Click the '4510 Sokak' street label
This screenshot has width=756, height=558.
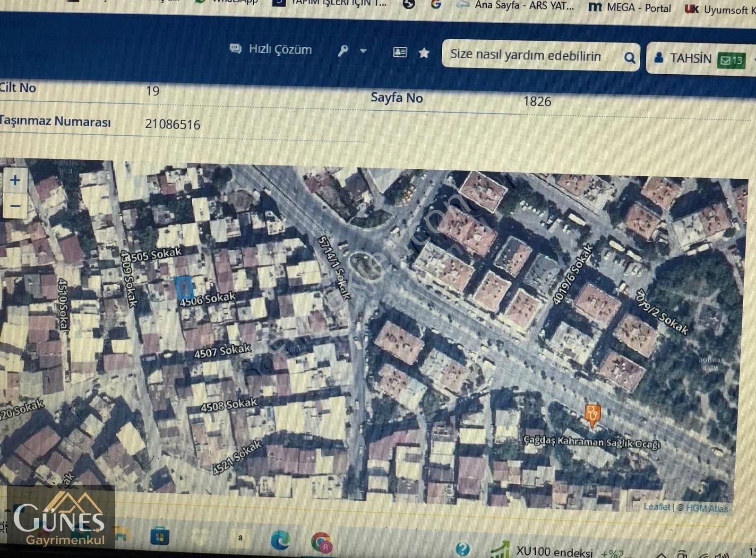(x=63, y=304)
